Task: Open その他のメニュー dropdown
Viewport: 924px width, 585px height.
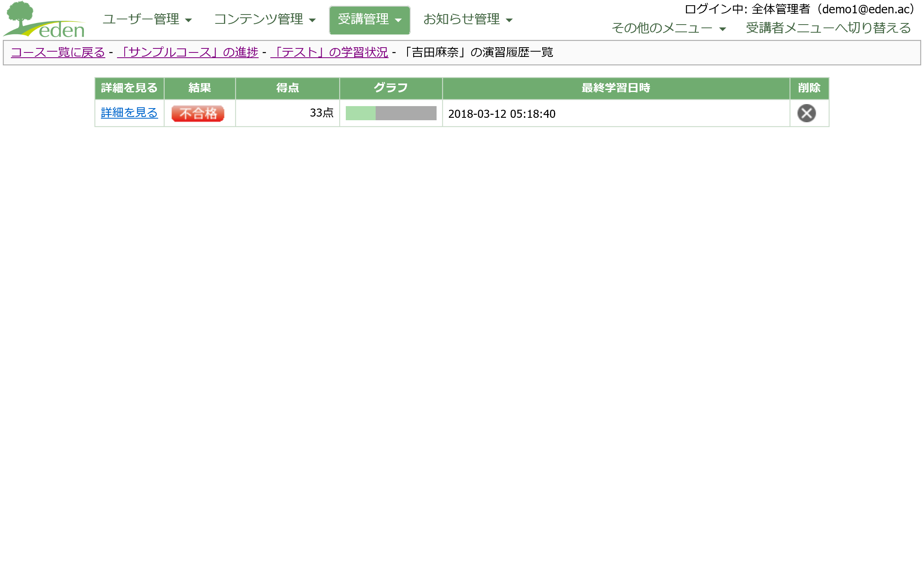Action: pos(669,28)
